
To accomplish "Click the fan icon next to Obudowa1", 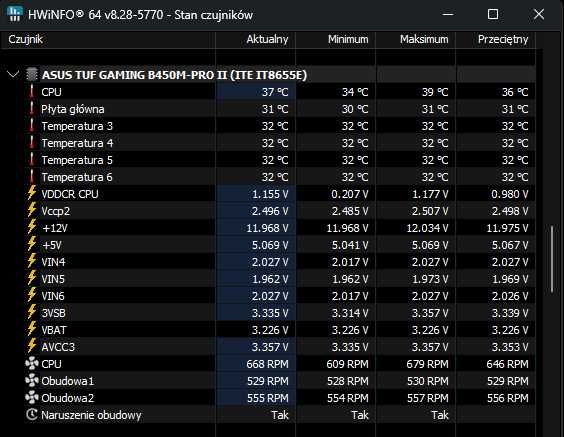I will click(32, 380).
